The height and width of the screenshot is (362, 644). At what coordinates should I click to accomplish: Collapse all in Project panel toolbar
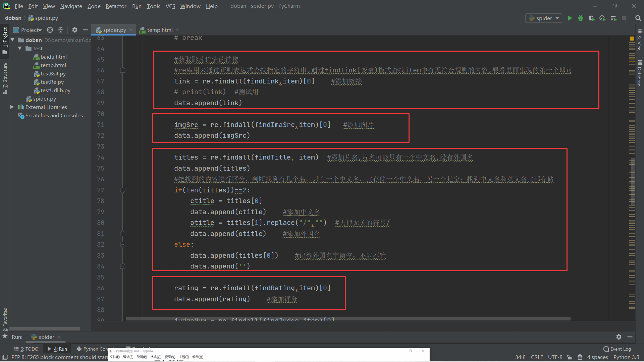pyautogui.click(x=61, y=30)
